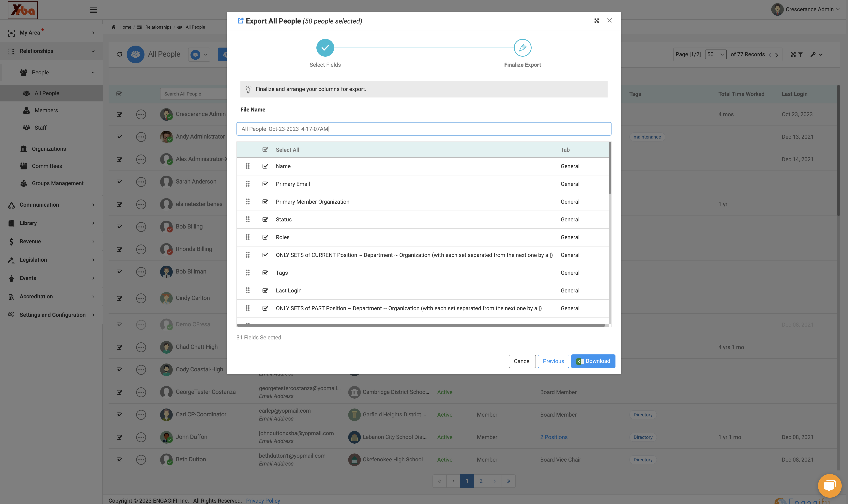Grab the drag handle for Name row
Screen dimensions: 848x504
[x=248, y=166]
